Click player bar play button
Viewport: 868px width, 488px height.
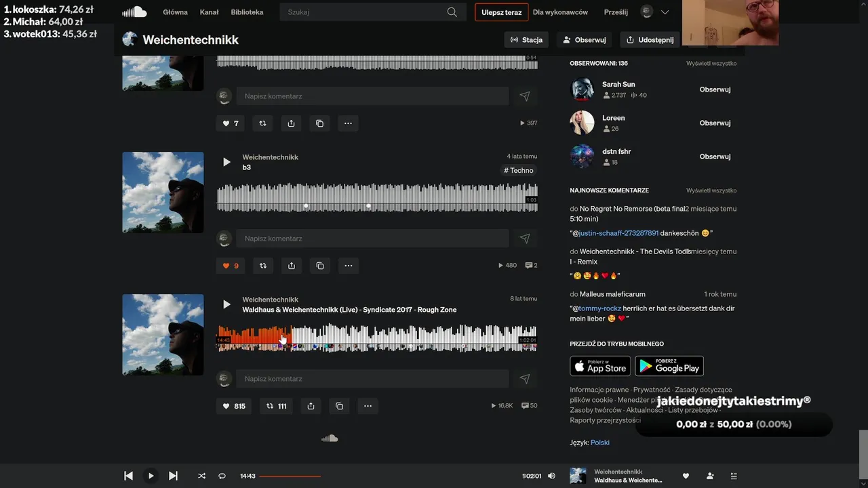(151, 476)
